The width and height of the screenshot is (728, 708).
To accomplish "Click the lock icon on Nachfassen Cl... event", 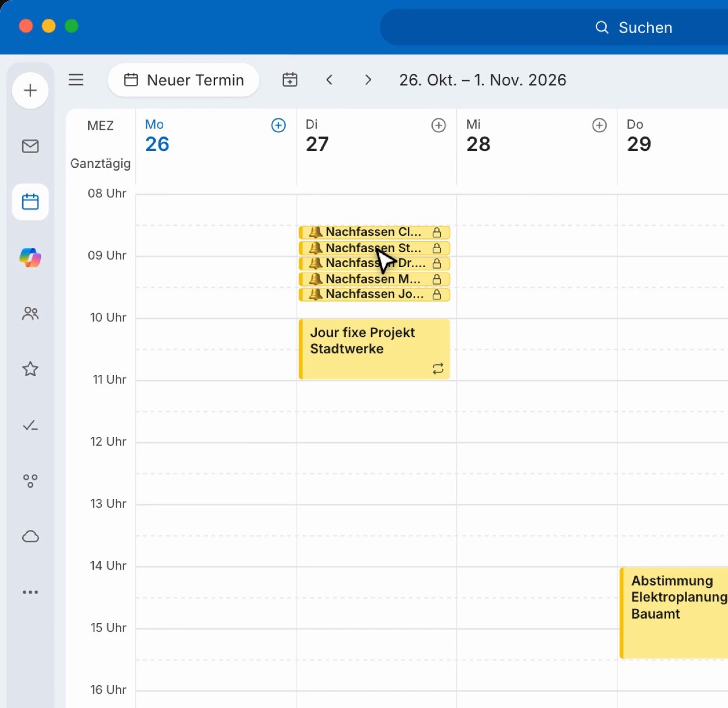I will coord(437,232).
